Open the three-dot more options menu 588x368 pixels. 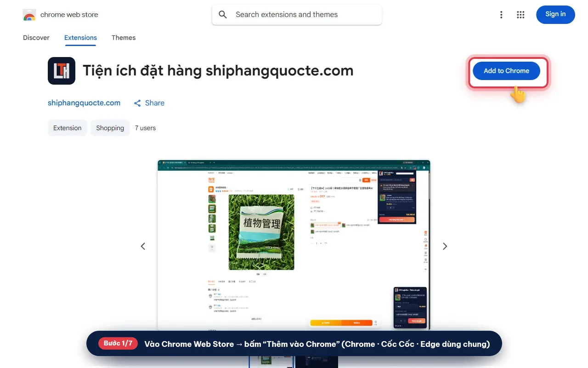tap(501, 15)
